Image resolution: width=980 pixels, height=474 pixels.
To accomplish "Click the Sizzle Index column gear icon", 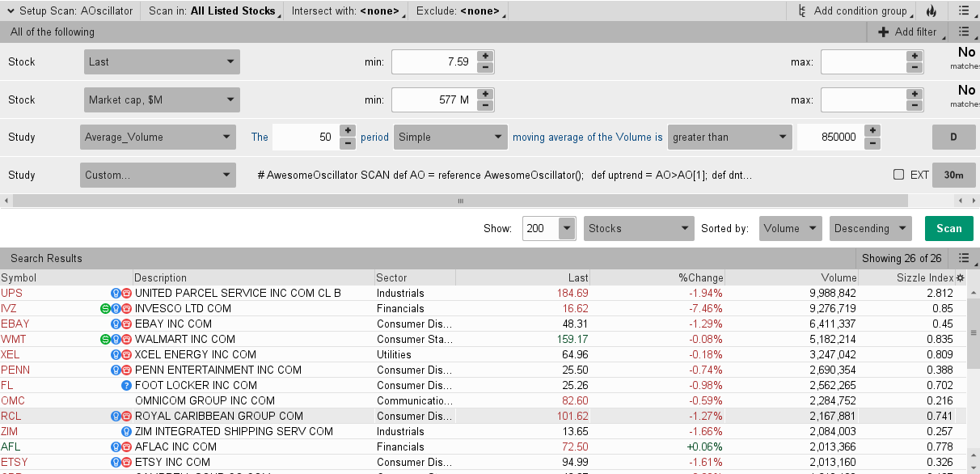I will coord(960,277).
